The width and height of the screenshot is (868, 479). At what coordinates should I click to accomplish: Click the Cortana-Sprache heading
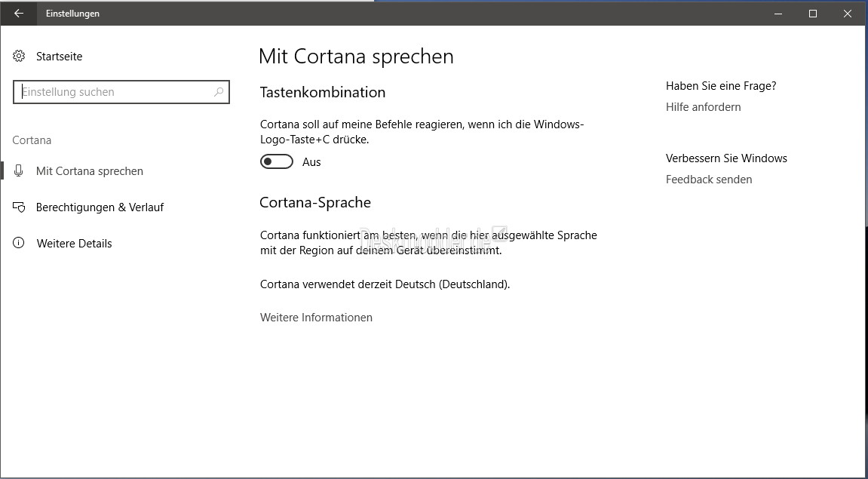(315, 202)
